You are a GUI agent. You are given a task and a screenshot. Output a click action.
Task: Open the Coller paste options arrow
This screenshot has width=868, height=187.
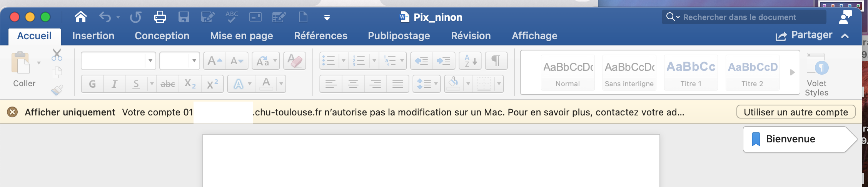coord(39,63)
